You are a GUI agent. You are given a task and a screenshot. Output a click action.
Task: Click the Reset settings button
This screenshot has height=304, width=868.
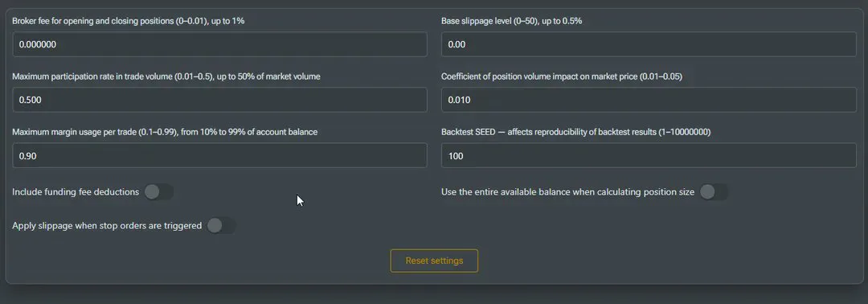click(434, 261)
